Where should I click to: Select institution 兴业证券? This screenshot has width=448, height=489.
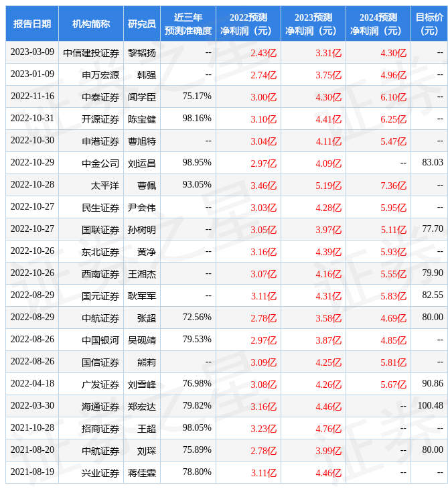(x=100, y=474)
